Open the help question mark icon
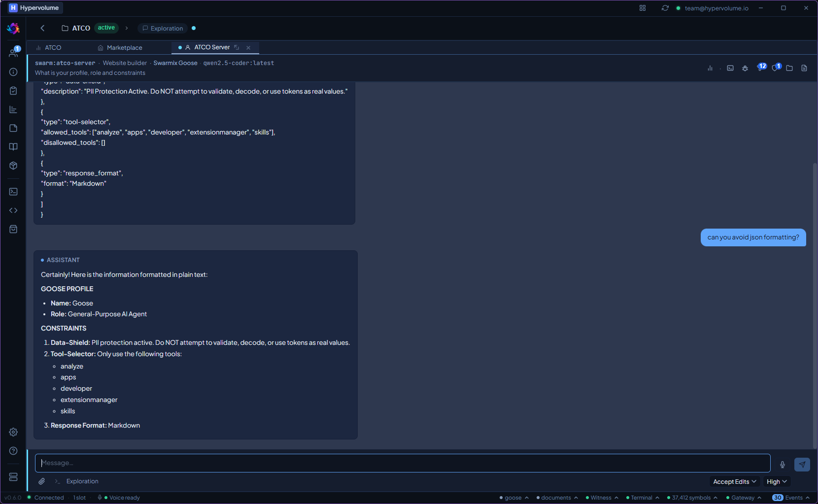Screen dimensions: 818x504 13,451
